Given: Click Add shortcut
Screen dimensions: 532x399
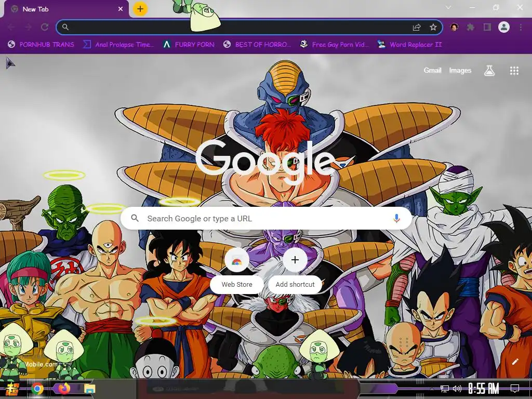Looking at the screenshot, I should pos(295,270).
